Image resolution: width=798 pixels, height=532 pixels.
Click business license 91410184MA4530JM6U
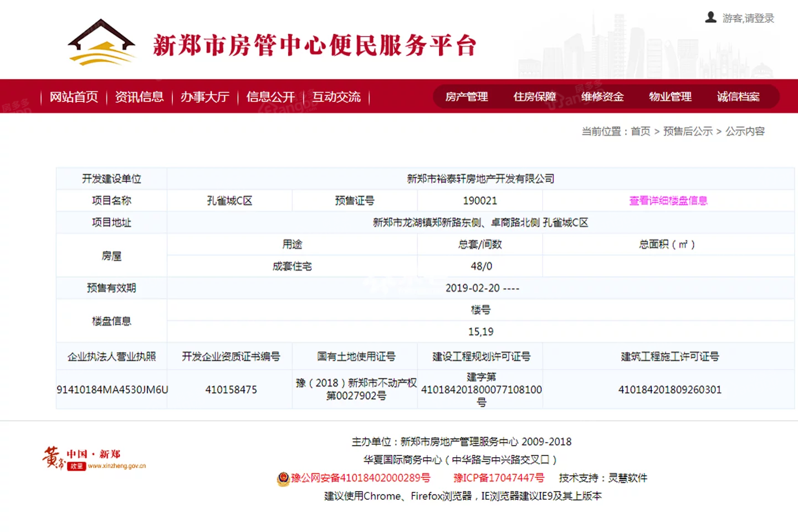point(112,390)
